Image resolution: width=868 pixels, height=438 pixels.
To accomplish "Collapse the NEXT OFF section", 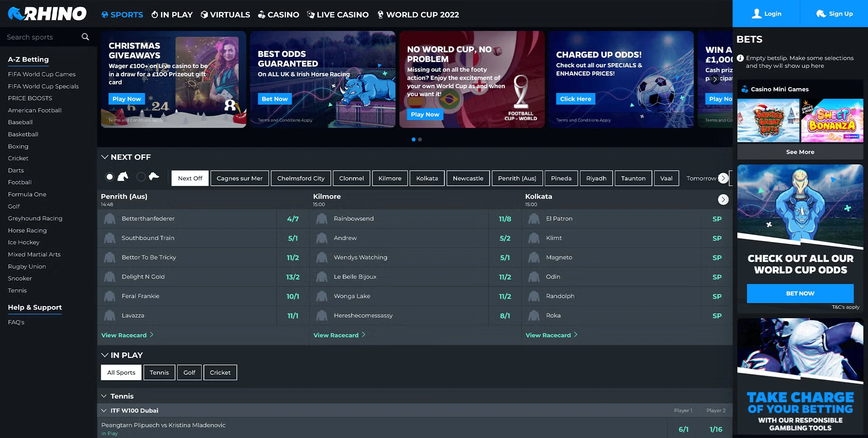I will pos(104,157).
